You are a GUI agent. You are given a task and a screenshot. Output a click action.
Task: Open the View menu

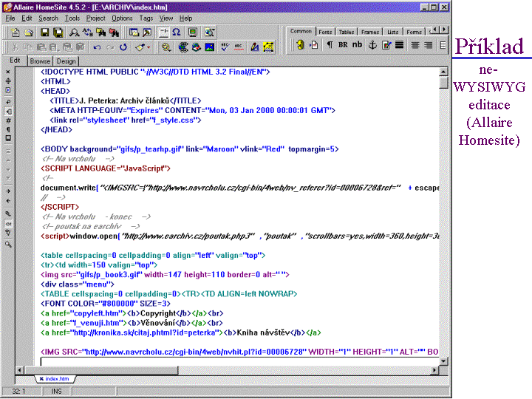point(166,18)
